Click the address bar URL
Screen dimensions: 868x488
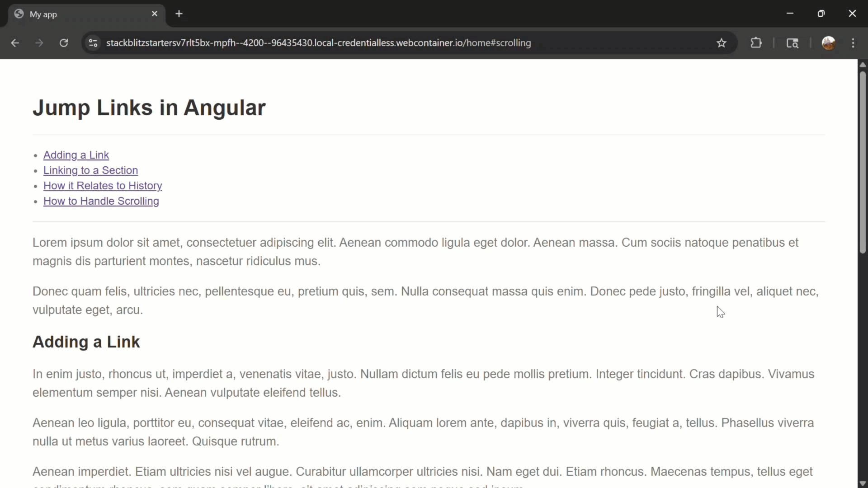click(x=318, y=43)
